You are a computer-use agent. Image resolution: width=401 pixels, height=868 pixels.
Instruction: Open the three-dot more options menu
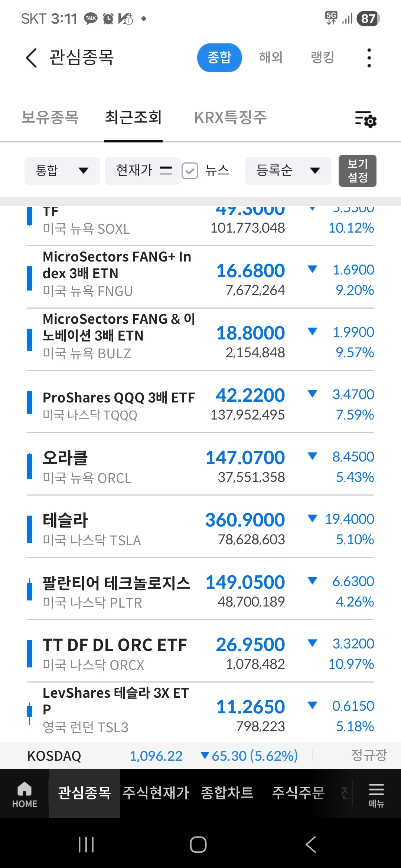[x=369, y=58]
